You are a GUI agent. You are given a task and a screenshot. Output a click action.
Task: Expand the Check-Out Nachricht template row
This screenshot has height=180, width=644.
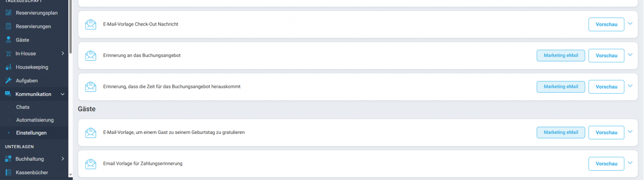click(630, 24)
